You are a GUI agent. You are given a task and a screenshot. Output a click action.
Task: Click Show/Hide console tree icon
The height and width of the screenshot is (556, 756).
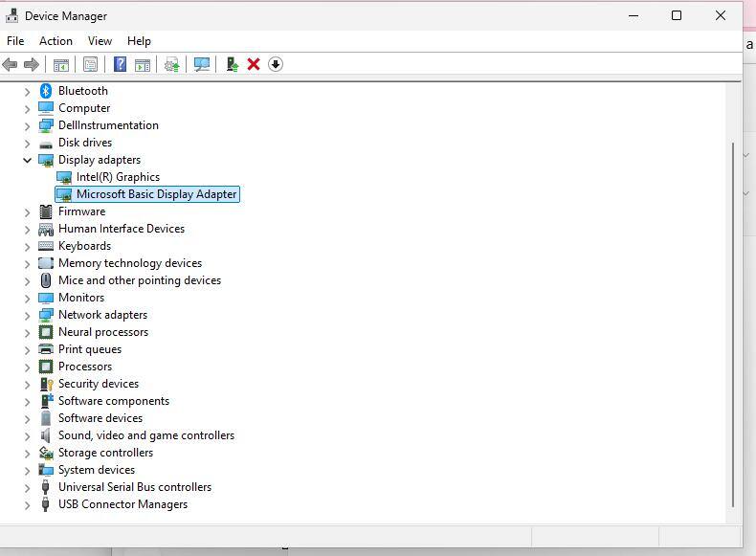(x=60, y=64)
